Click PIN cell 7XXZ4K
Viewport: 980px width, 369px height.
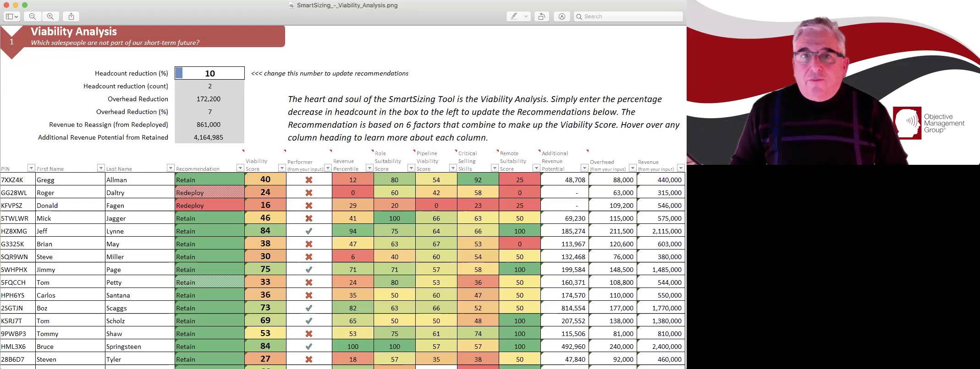click(18, 180)
